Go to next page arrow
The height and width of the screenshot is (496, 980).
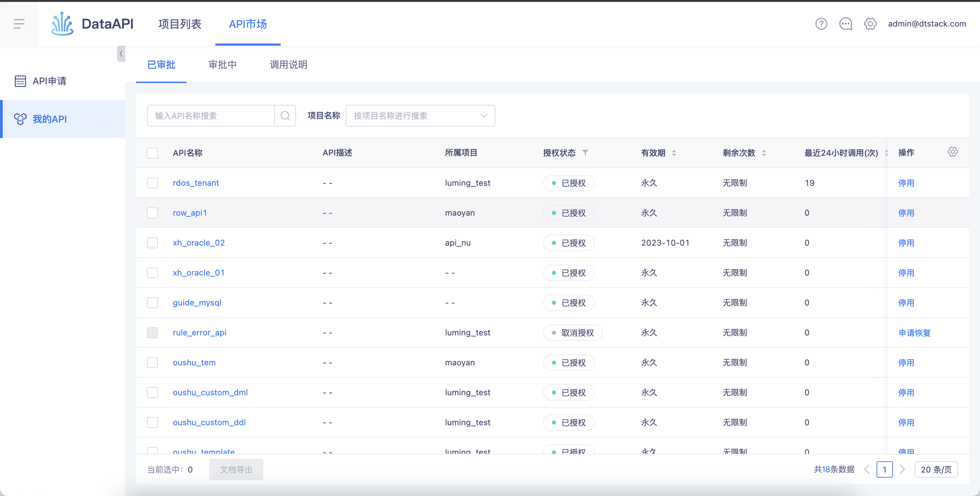[x=902, y=470]
